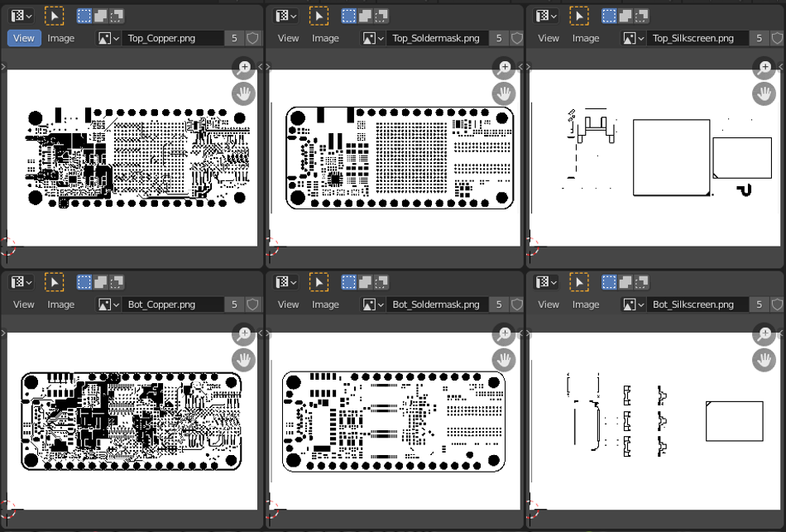Activate Set New selection mode in Top_Soldermask.png editor

coord(349,16)
